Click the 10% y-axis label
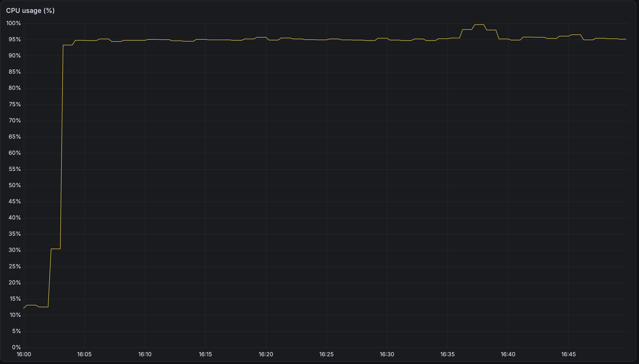The width and height of the screenshot is (639, 364). click(x=15, y=315)
